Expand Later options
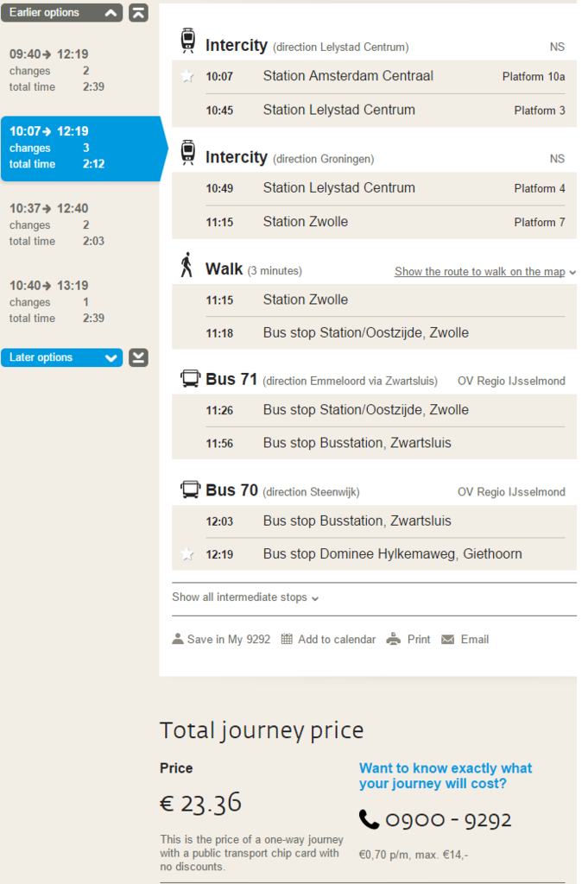 coord(61,357)
